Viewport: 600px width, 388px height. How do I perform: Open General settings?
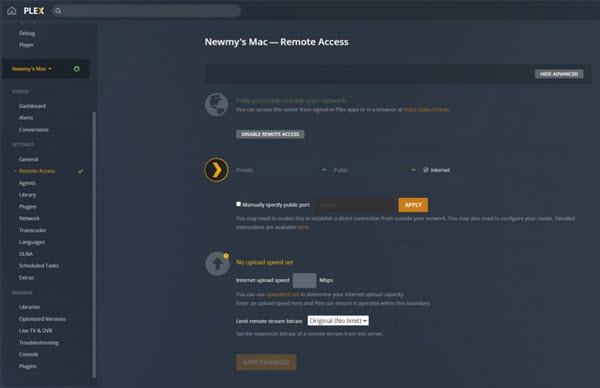point(28,159)
